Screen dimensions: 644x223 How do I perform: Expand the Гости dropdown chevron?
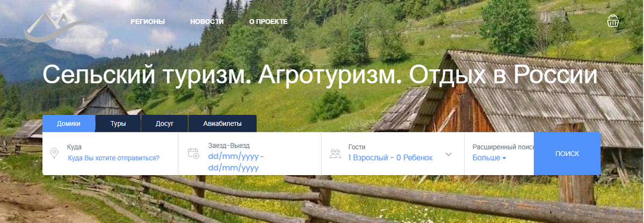click(x=449, y=154)
